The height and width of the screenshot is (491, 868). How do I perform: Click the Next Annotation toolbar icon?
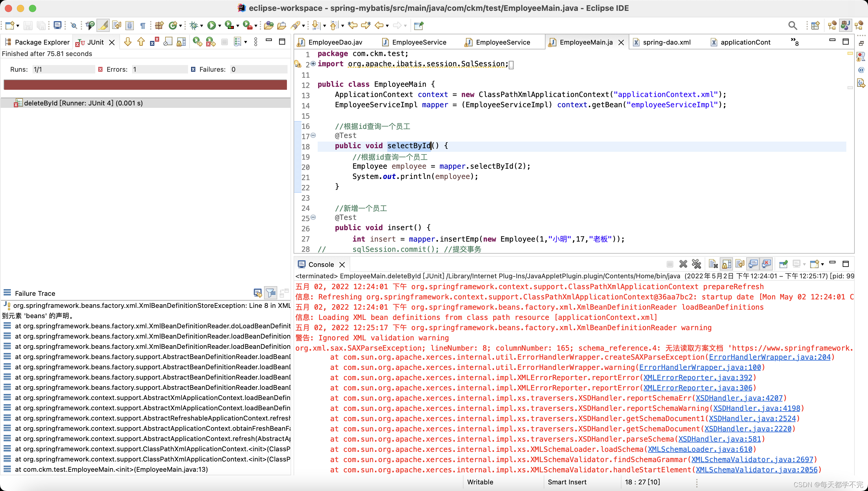(x=316, y=25)
